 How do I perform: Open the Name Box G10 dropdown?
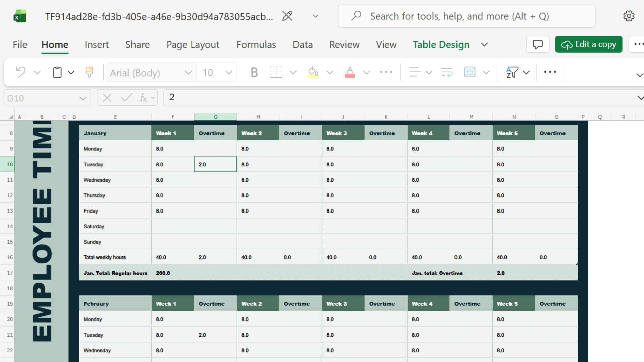[x=83, y=98]
